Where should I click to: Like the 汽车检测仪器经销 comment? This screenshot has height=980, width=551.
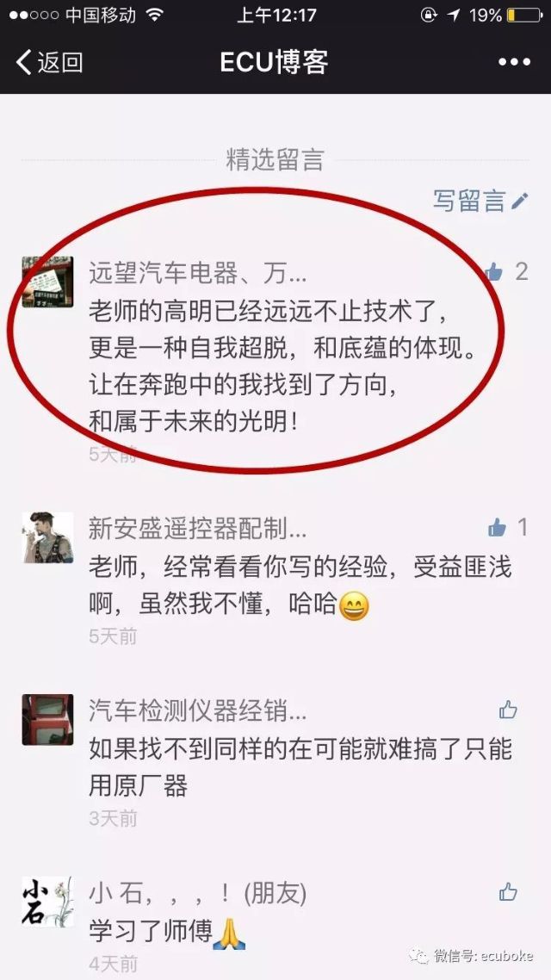[x=508, y=710]
